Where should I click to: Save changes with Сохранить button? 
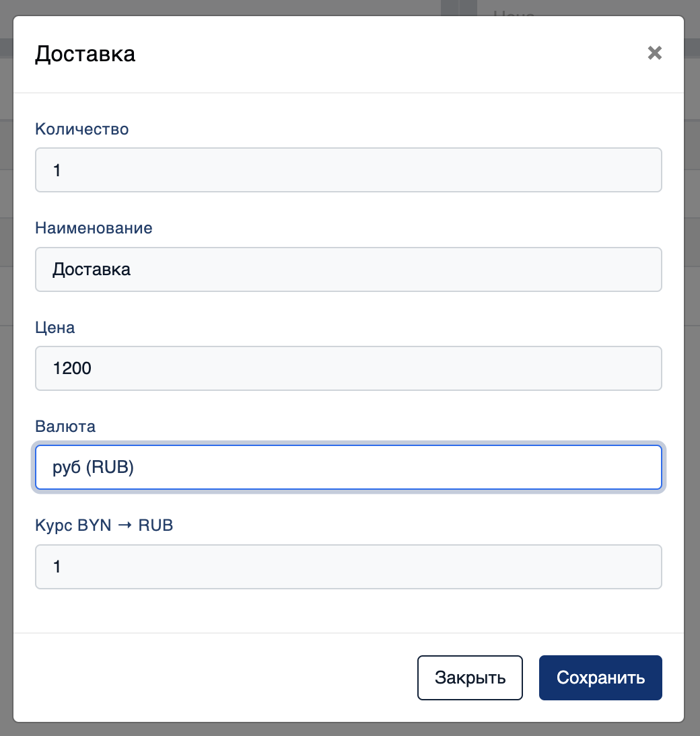[600, 677]
